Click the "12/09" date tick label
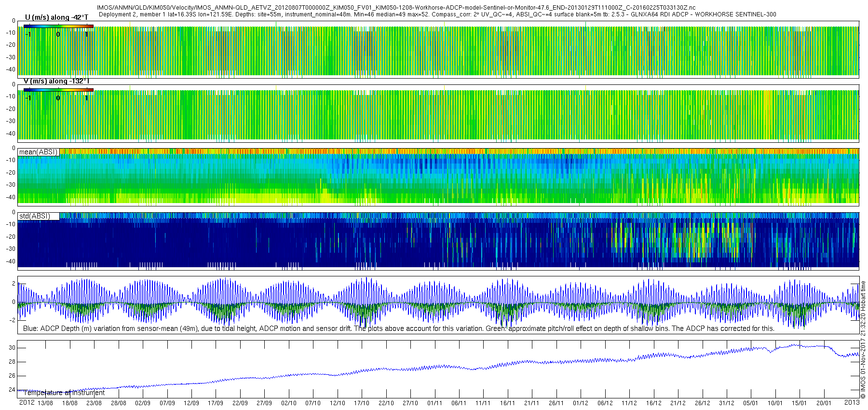Screen dimensions: 868x410 [x=191, y=403]
